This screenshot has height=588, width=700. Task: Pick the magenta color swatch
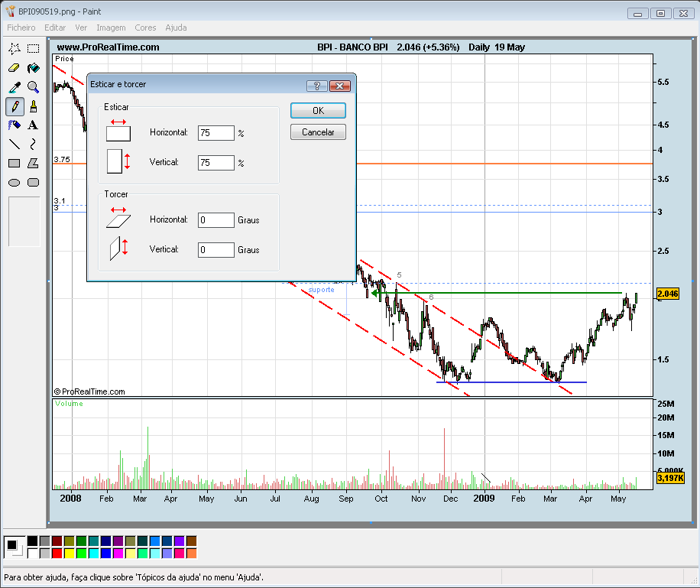pos(118,553)
